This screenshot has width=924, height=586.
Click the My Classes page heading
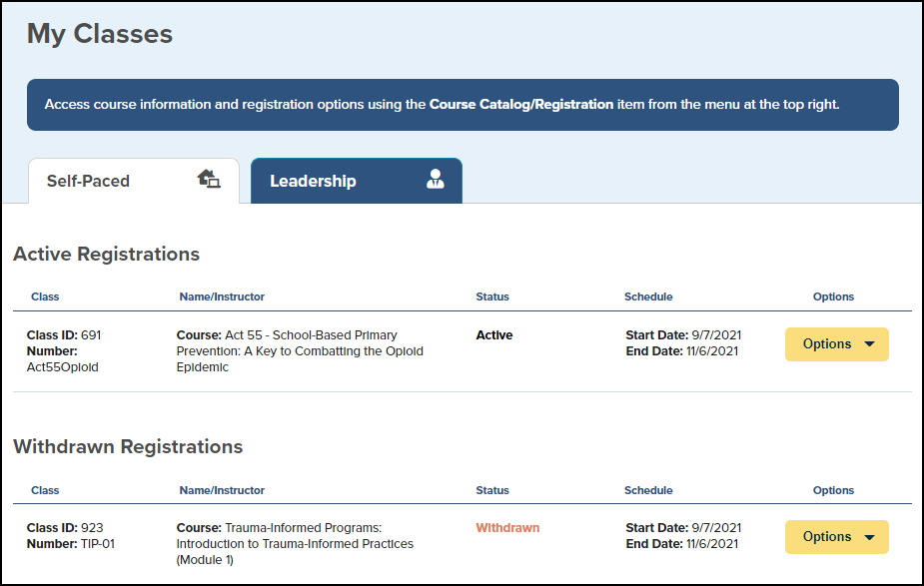(100, 34)
